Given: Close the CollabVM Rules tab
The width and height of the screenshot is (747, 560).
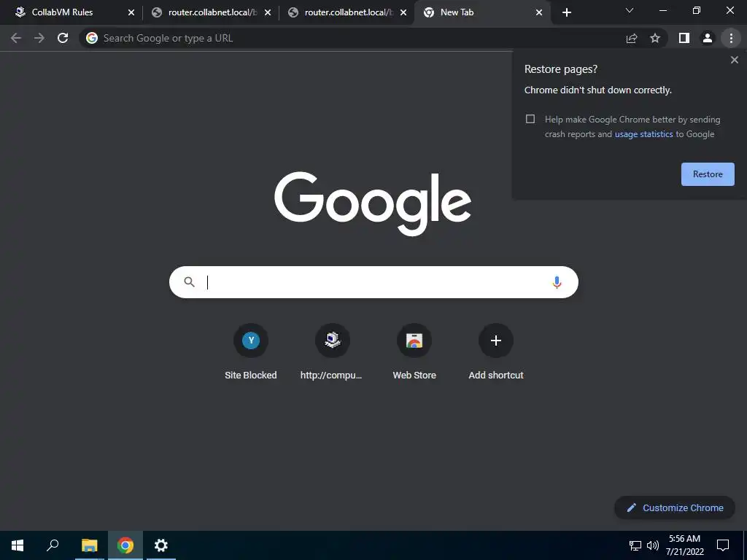Looking at the screenshot, I should tap(131, 12).
